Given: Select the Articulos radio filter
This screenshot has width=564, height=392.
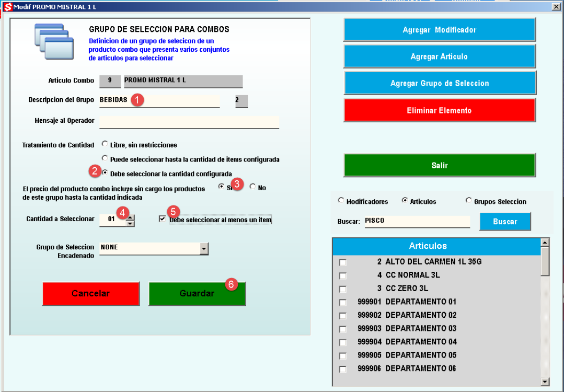Looking at the screenshot, I should 405,200.
